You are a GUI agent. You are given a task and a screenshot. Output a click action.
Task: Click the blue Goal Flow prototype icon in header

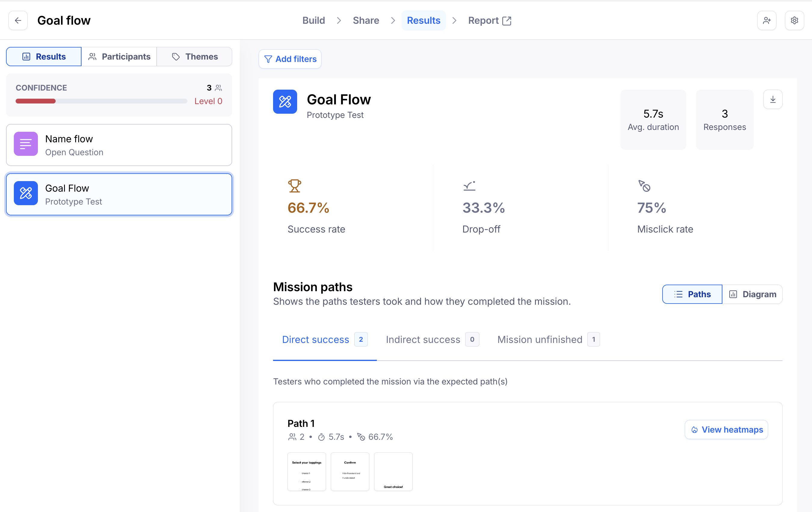tap(285, 101)
